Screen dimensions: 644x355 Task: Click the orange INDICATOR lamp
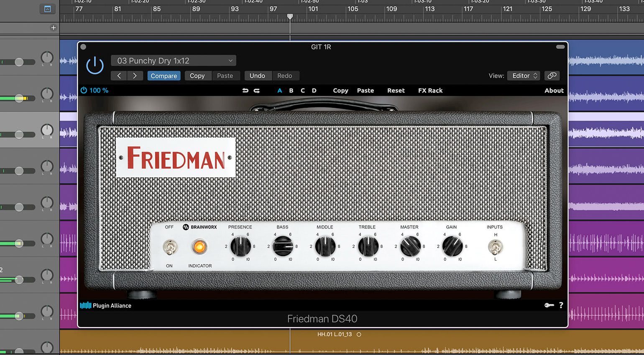[x=199, y=247]
